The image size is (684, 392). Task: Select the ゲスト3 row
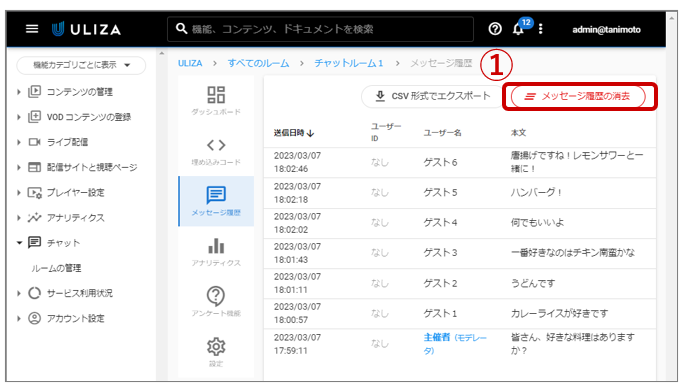click(460, 253)
